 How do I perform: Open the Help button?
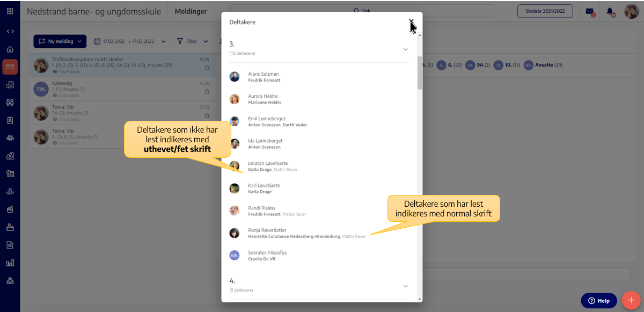point(598,301)
